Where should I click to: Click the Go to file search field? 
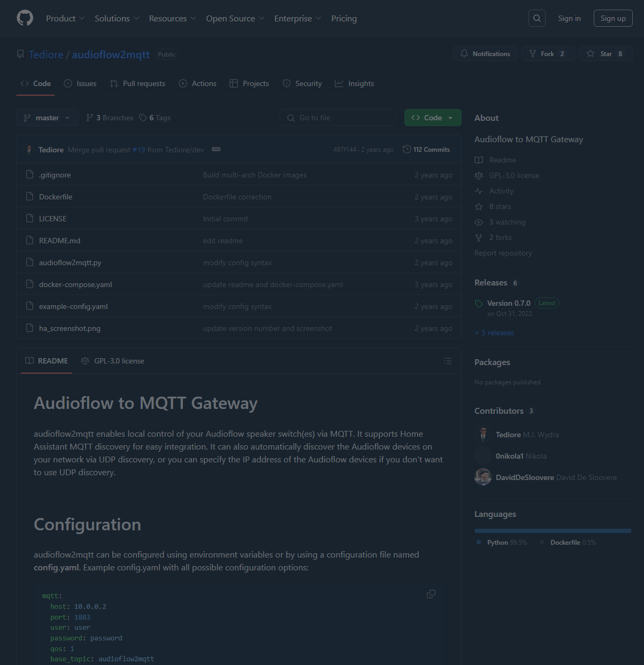point(338,117)
